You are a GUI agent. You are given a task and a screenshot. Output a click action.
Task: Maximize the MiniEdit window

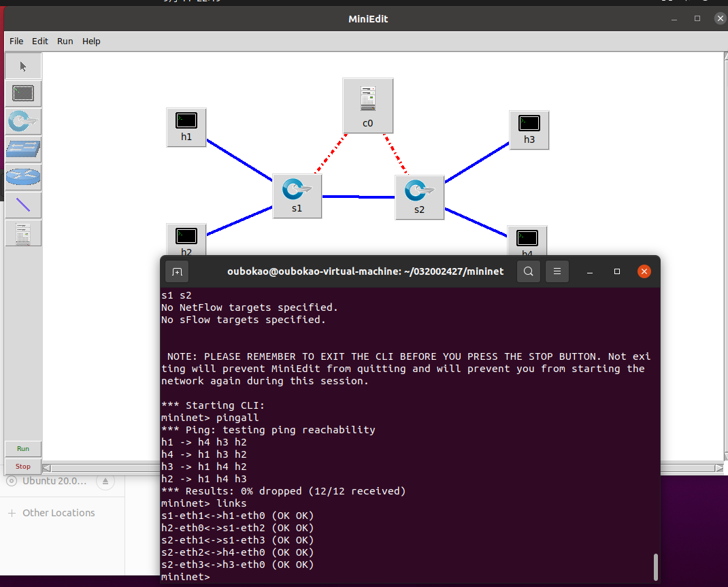point(697,18)
